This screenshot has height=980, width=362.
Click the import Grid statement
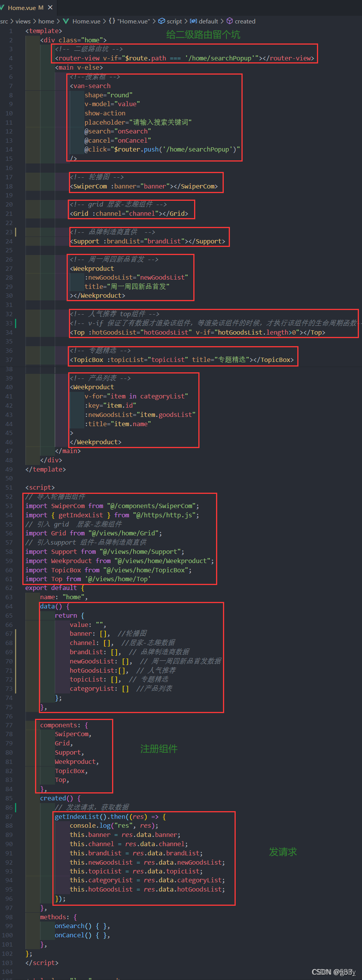pos(94,533)
